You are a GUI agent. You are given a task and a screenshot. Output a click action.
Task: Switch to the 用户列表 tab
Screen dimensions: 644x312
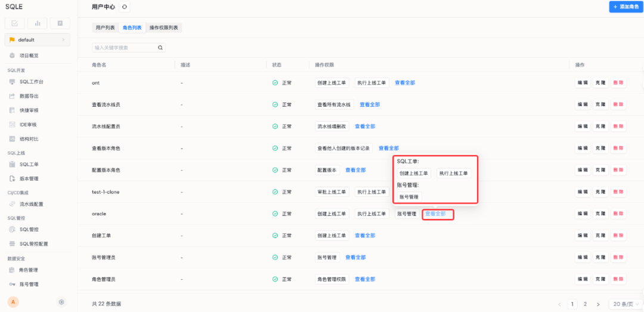tap(106, 27)
